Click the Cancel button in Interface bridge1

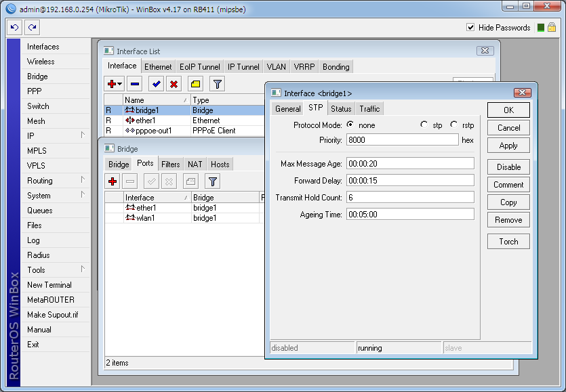coord(508,128)
